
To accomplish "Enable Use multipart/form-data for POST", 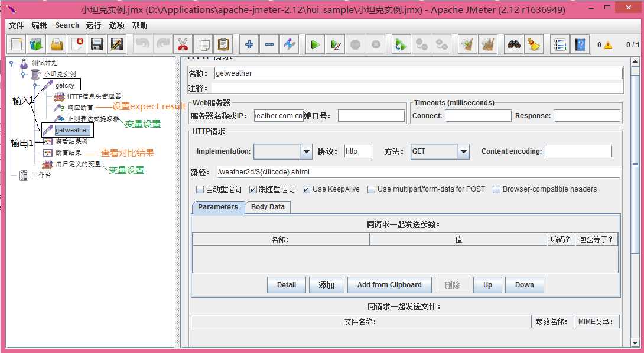I will click(371, 189).
